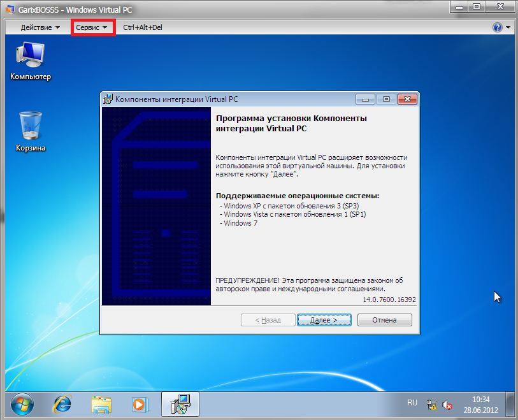518x420 pixels.
Task: Open the Сервис menu
Action: [92, 27]
